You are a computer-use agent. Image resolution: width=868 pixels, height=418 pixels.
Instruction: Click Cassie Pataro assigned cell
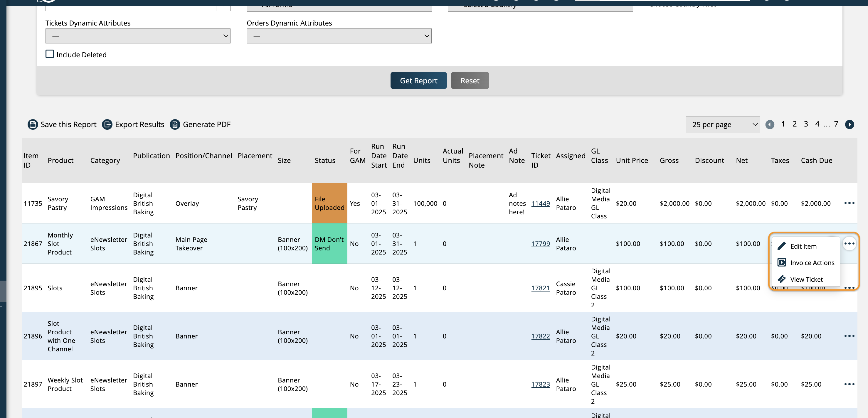pos(566,288)
